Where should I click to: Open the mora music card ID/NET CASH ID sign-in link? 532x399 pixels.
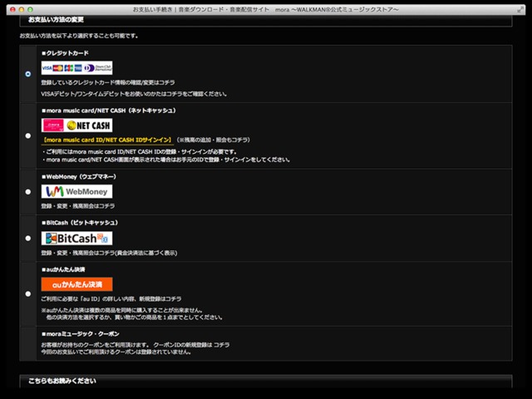108,140
